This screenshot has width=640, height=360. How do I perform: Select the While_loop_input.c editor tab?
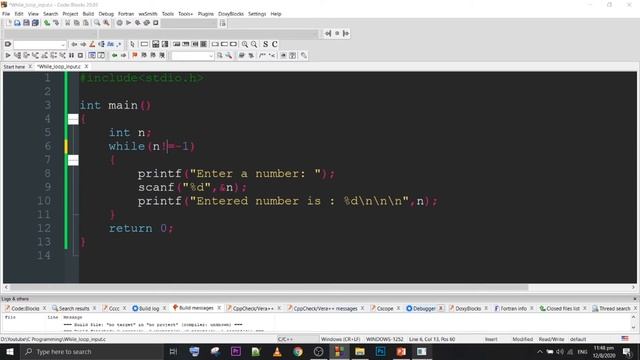coord(59,67)
